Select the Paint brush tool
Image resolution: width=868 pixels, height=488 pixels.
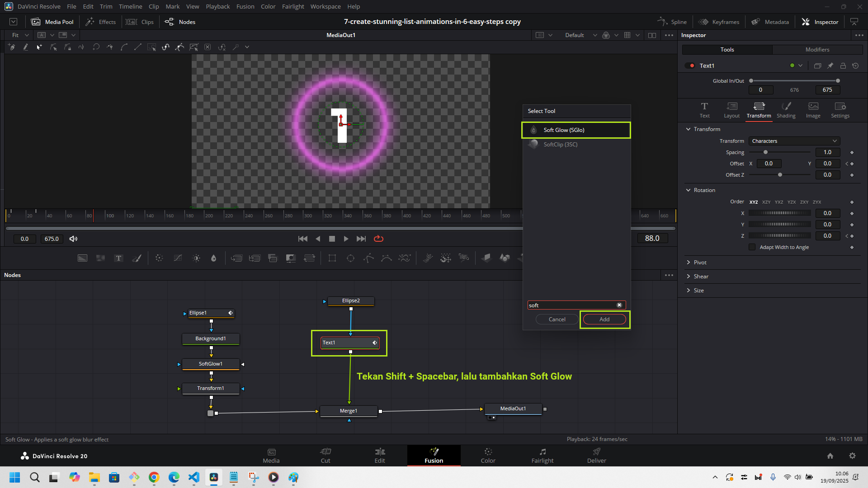137,258
